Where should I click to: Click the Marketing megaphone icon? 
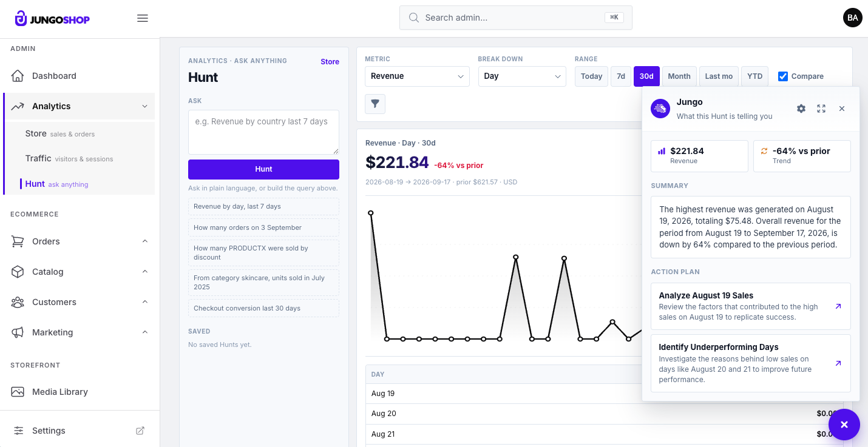click(18, 332)
